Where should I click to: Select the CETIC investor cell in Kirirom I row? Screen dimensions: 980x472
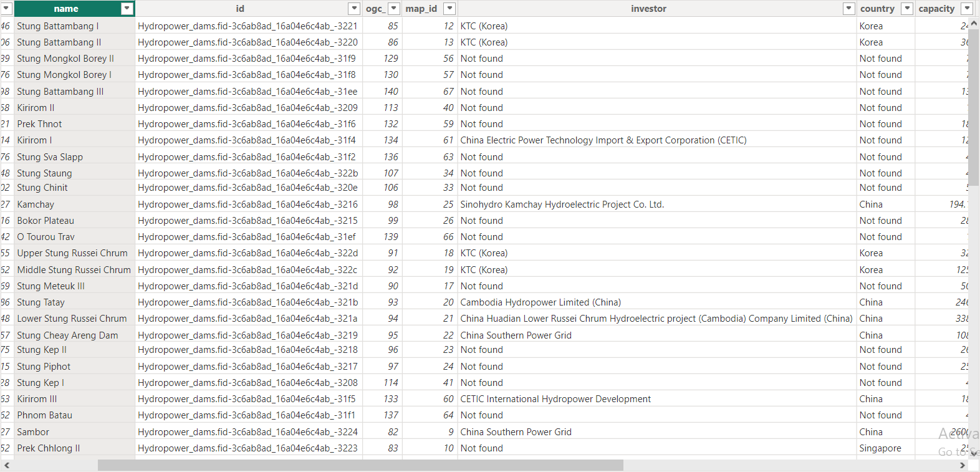pyautogui.click(x=657, y=140)
